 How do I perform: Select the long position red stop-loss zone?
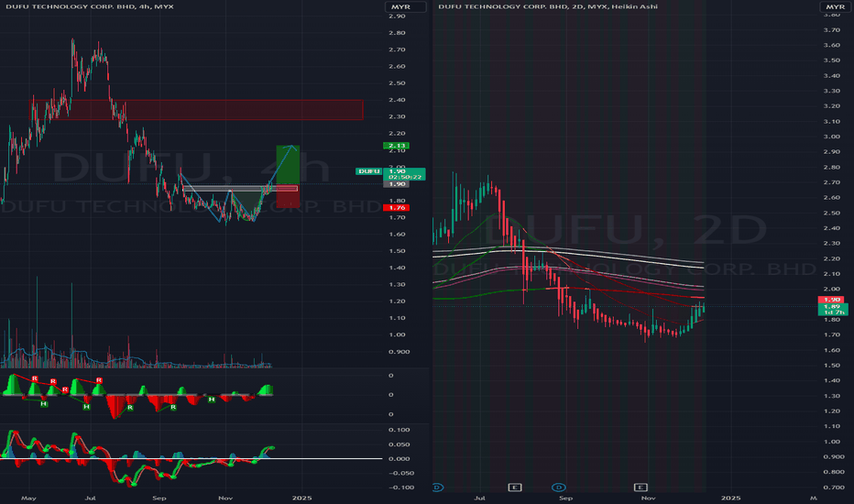click(288, 197)
